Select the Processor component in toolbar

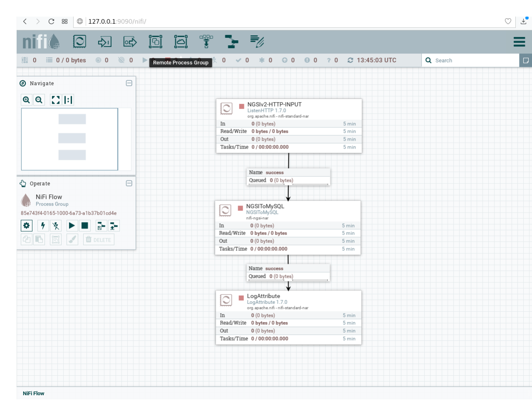click(x=79, y=42)
